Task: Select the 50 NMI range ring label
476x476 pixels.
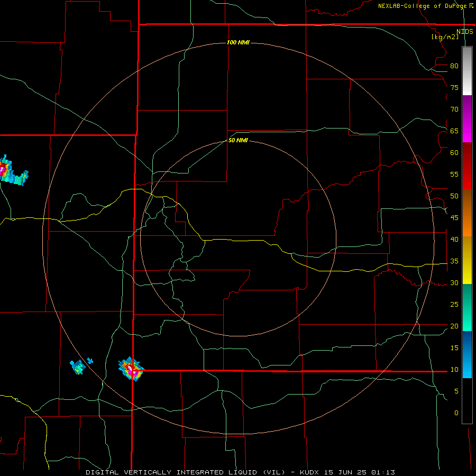Action: click(238, 140)
